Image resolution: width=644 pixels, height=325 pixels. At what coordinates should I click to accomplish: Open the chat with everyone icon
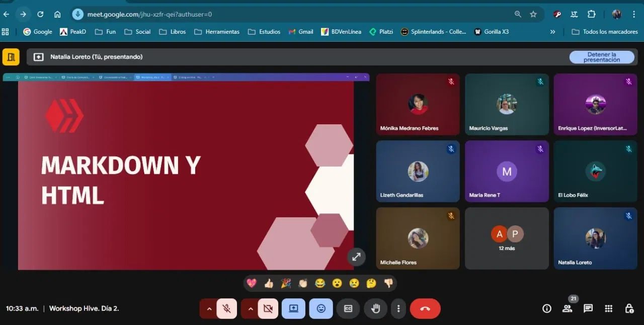pos(588,309)
